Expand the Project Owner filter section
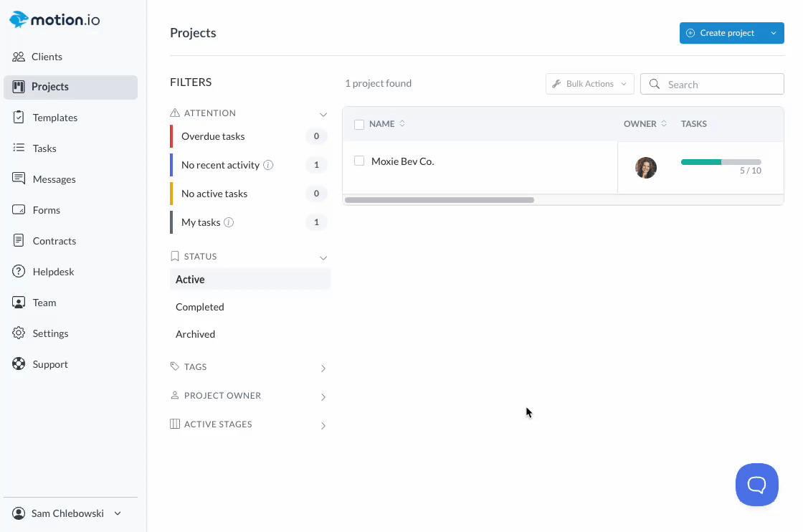803x532 pixels. point(323,396)
